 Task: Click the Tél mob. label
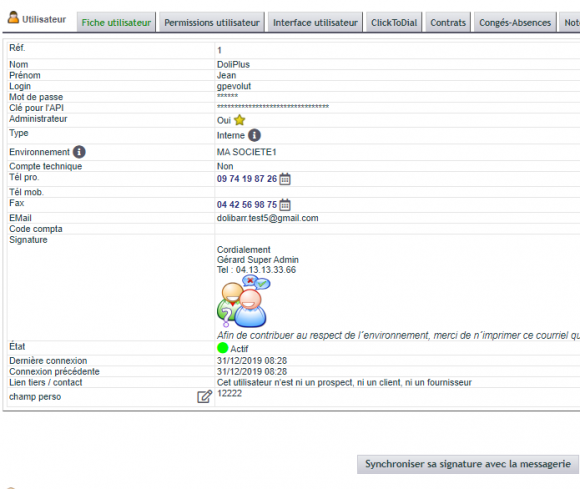click(x=26, y=192)
